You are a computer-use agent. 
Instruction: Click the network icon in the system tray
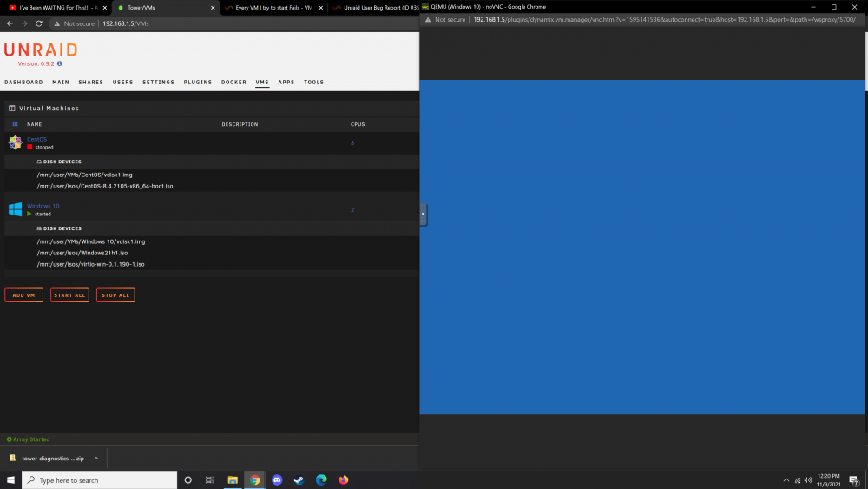(798, 480)
